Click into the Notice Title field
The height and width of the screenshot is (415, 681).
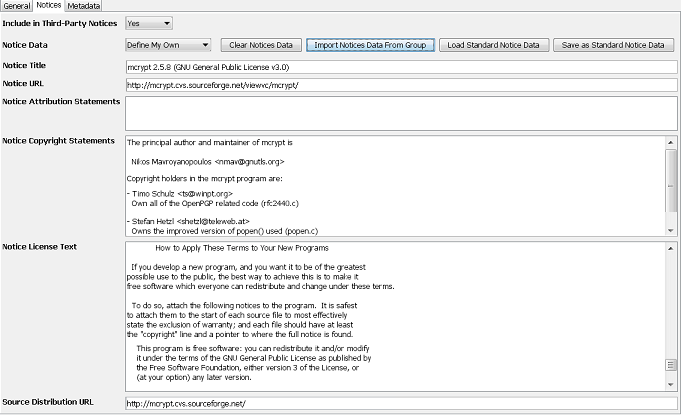pos(400,66)
